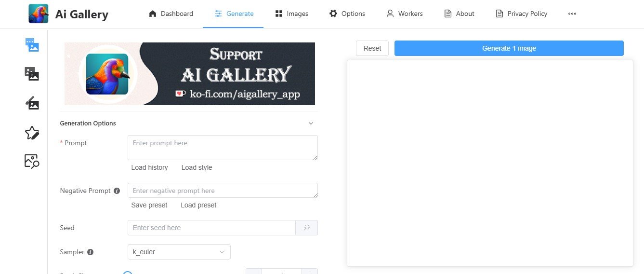Image resolution: width=644 pixels, height=274 pixels.
Task: Open the image-to-image sidebar tool
Action: [x=32, y=73]
